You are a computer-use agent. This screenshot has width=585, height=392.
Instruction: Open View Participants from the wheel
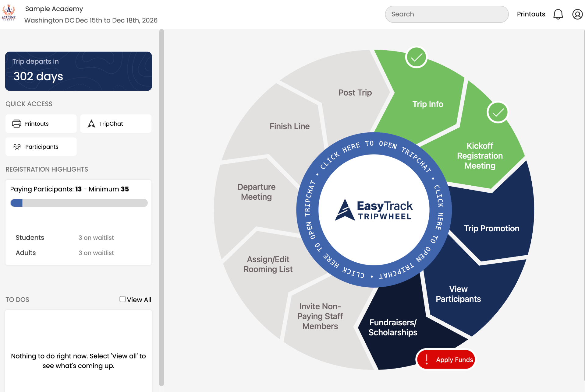(458, 294)
